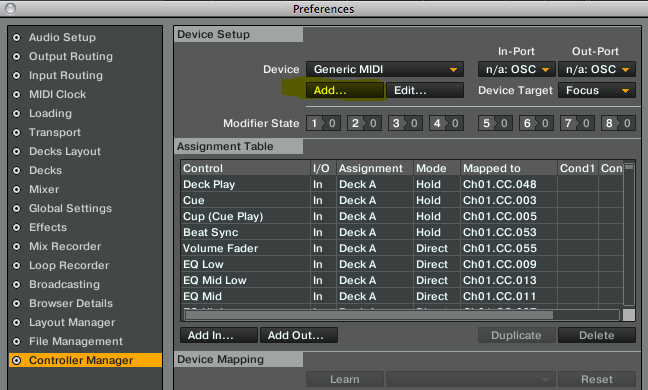Click the Duplicate assignment button
The width and height of the screenshot is (648, 390).
516,335
